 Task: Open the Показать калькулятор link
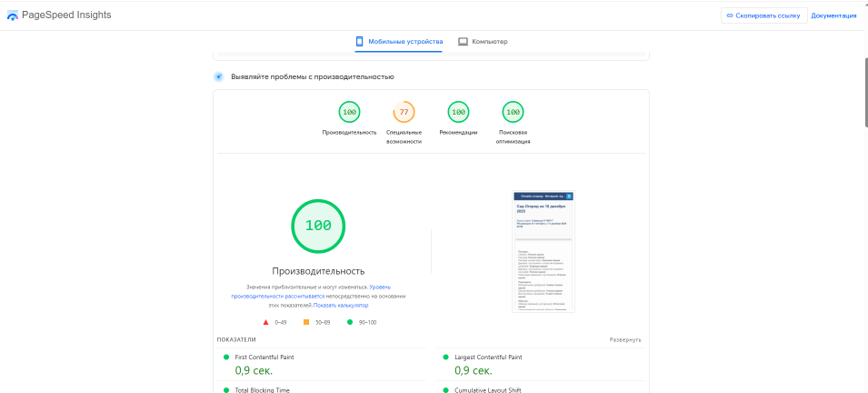[x=341, y=306]
